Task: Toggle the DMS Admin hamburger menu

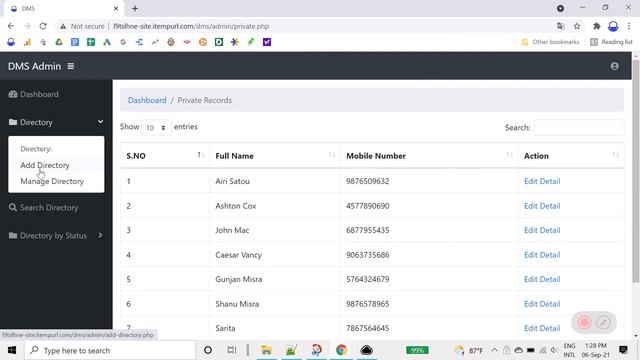Action: pos(71,66)
